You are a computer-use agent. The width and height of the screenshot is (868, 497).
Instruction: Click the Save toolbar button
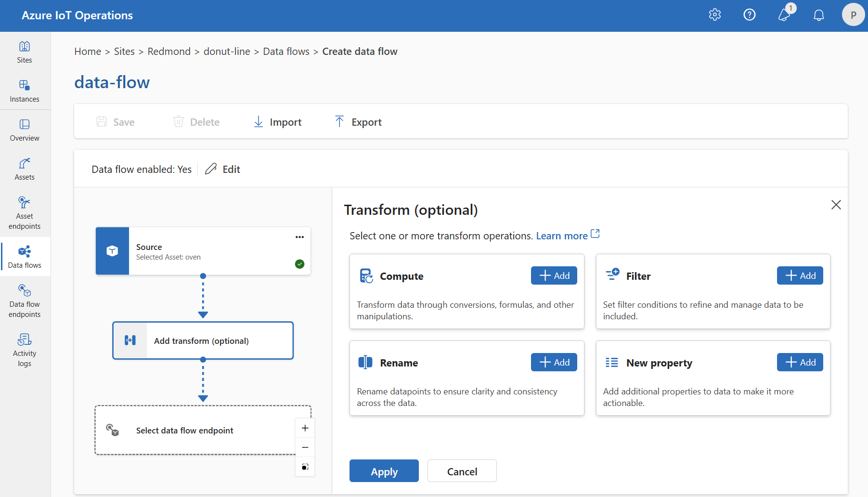click(116, 122)
